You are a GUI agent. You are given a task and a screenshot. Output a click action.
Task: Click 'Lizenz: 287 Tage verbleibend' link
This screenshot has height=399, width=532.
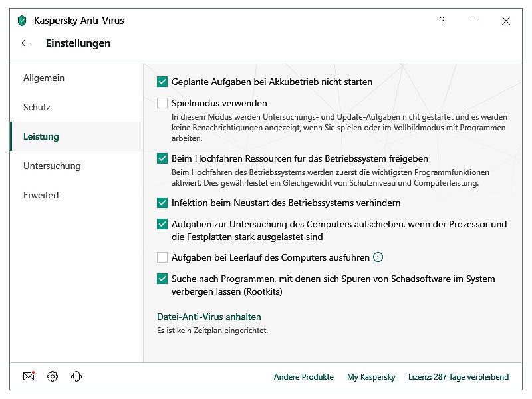pyautogui.click(x=458, y=377)
